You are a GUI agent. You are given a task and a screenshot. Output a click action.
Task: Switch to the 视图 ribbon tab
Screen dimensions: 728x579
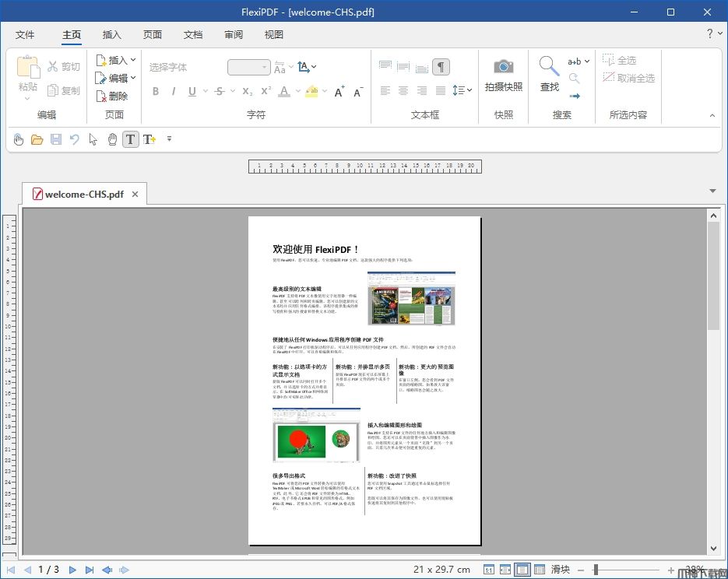(x=274, y=34)
